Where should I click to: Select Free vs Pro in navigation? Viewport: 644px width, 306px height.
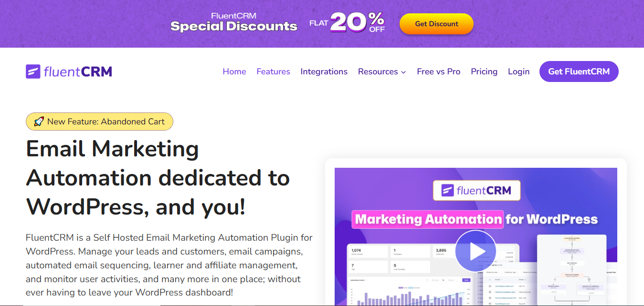tap(438, 71)
